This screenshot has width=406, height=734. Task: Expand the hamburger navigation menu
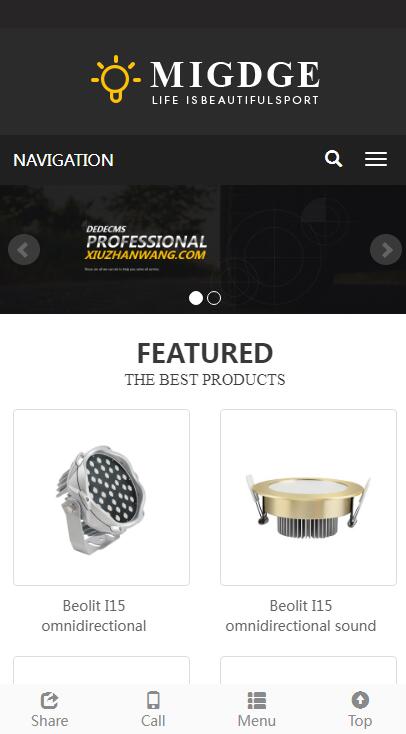(x=376, y=159)
